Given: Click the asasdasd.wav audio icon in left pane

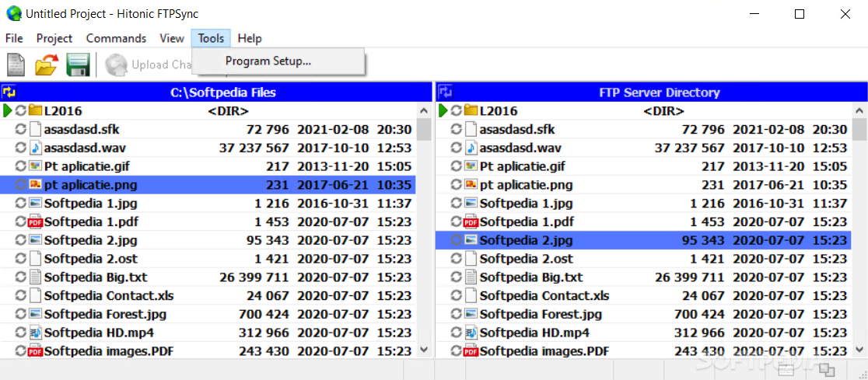Looking at the screenshot, I should coord(36,148).
